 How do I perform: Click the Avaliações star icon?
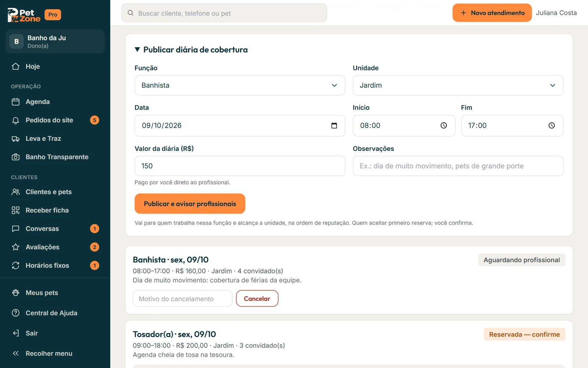(x=15, y=247)
